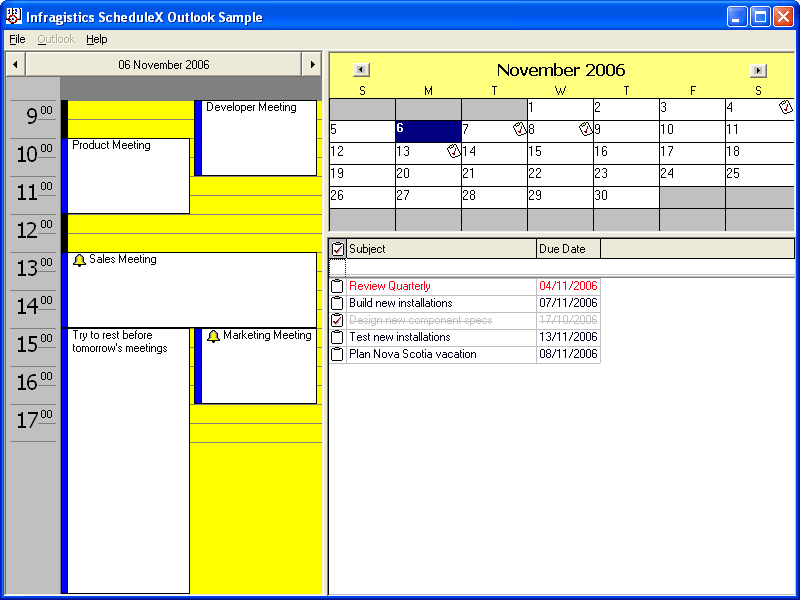Screen dimensions: 800x600
Task: Click the task note icon on November 8
Action: click(586, 129)
